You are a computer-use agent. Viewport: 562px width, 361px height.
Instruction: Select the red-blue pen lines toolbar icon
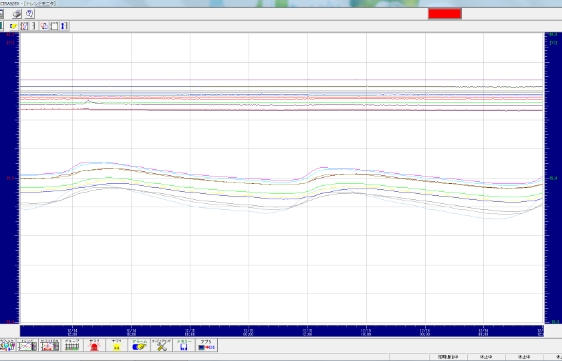pos(24,26)
